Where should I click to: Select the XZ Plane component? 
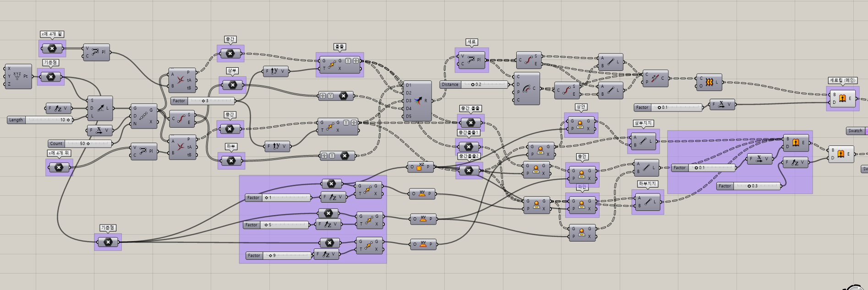click(420, 167)
